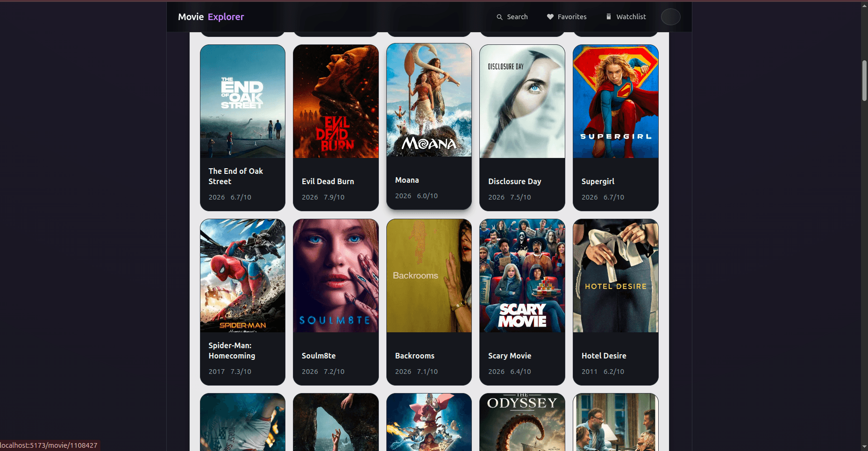Click the Movie Explorer logo
Viewport: 868px width, 451px height.
211,17
